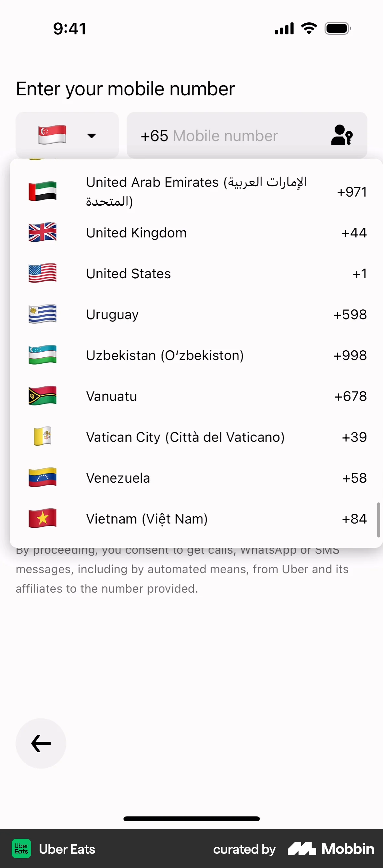Tap the back arrow button

coord(41,743)
